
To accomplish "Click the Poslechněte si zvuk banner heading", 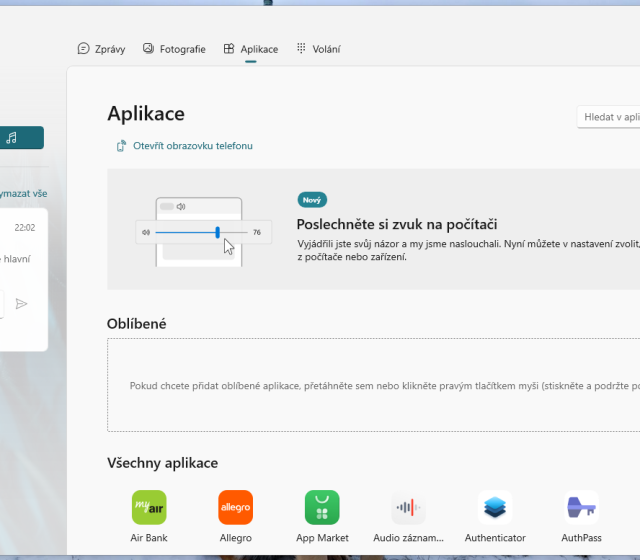I will tap(397, 224).
